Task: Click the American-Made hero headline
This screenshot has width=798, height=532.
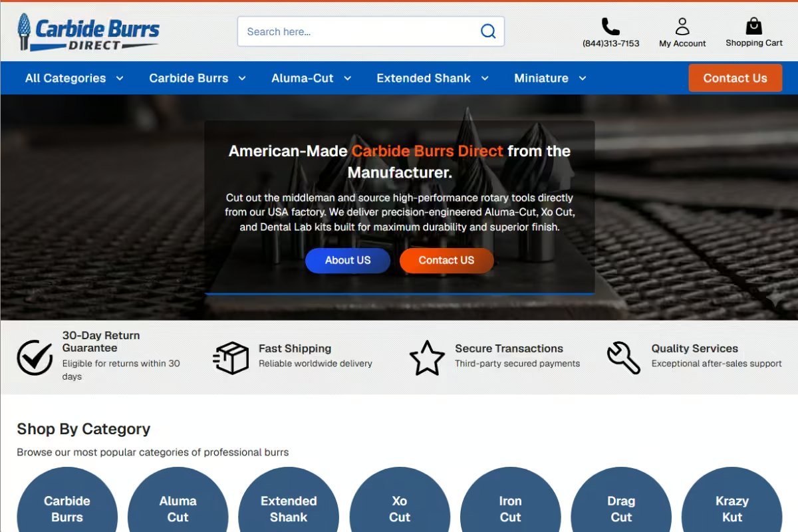Action: tap(400, 162)
